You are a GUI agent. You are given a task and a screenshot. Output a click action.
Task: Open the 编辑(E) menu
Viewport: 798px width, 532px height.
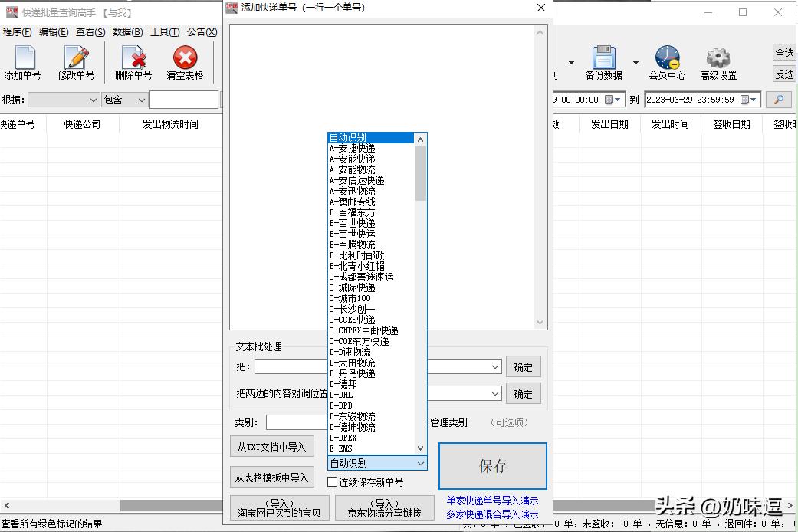point(54,32)
